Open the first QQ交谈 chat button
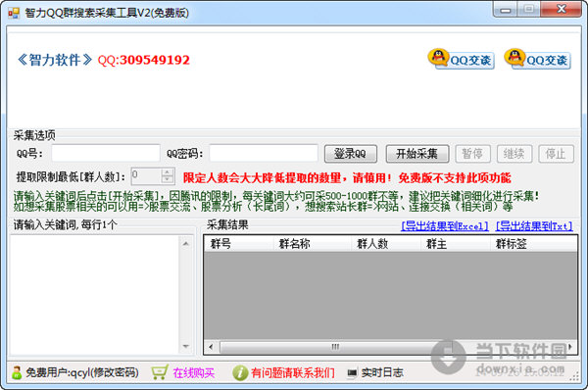588x390 pixels. 461,59
